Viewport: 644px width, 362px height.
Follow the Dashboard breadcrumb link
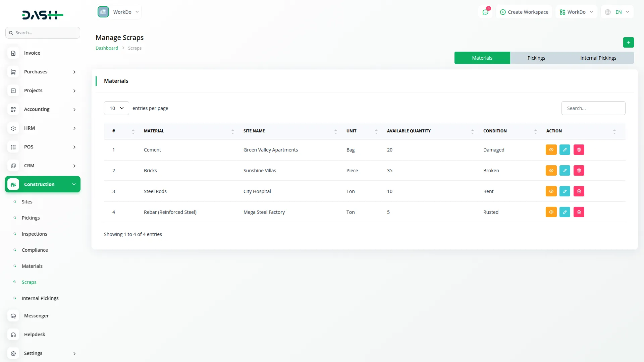107,48
